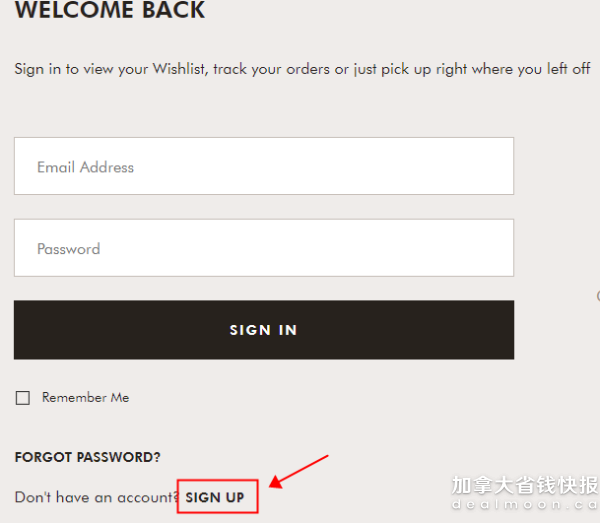Click the "SIGN IN" white button lettering

click(x=263, y=330)
